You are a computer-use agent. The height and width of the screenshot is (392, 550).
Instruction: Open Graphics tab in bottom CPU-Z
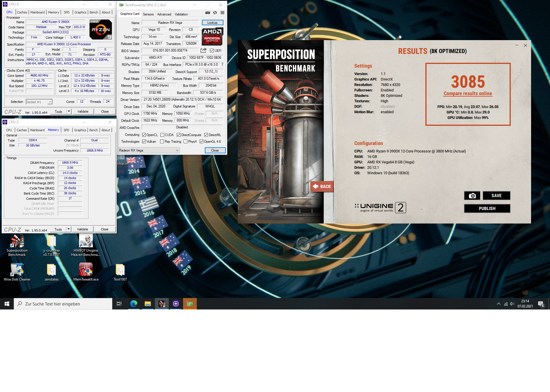pyautogui.click(x=80, y=130)
